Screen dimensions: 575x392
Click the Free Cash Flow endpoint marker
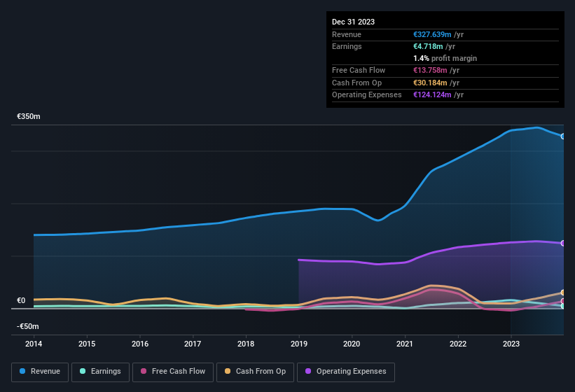point(563,301)
